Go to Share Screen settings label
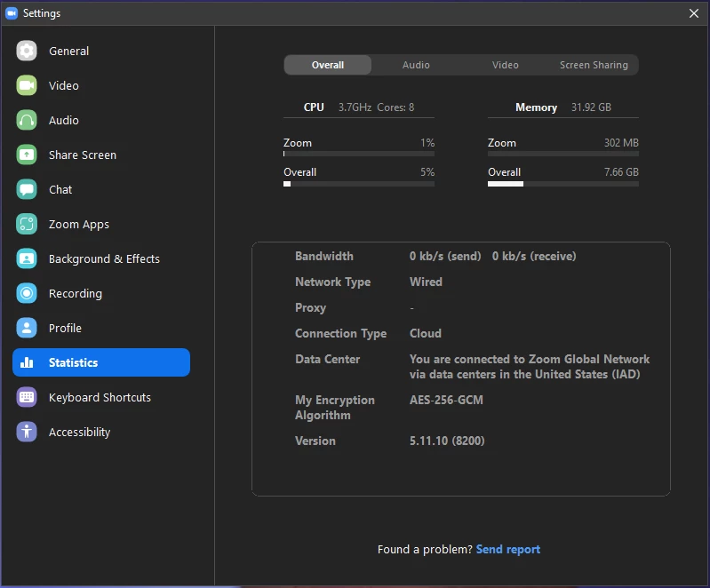This screenshot has height=588, width=710. coord(83,155)
